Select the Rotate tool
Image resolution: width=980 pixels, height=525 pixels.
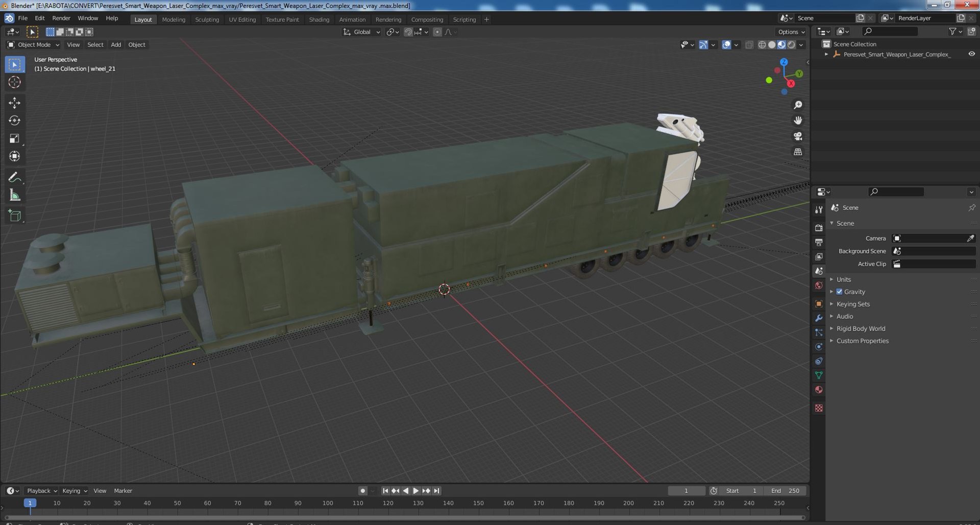click(15, 121)
